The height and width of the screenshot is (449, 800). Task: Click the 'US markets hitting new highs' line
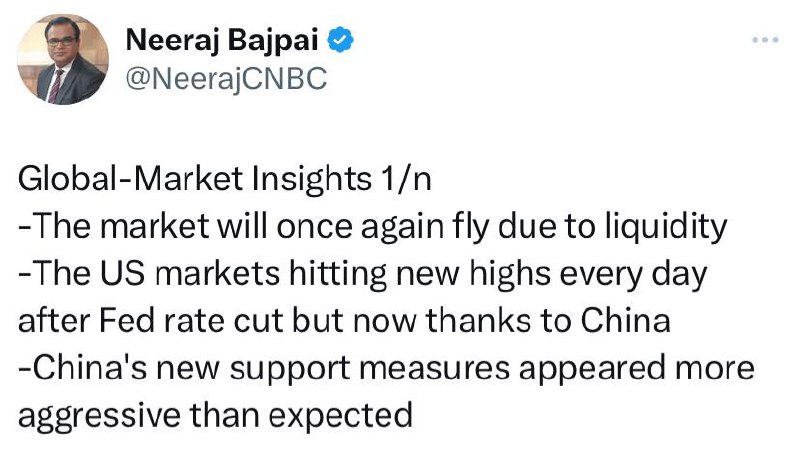(x=363, y=274)
